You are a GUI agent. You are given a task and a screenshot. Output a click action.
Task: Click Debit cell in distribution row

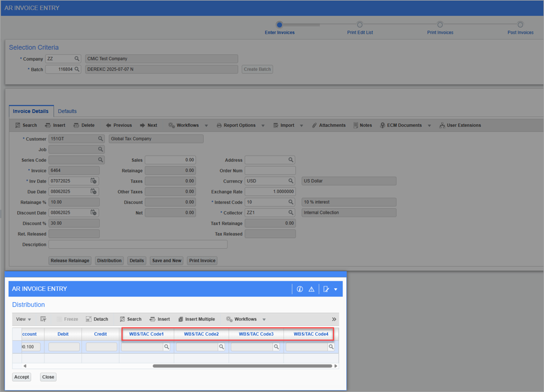tap(64, 347)
